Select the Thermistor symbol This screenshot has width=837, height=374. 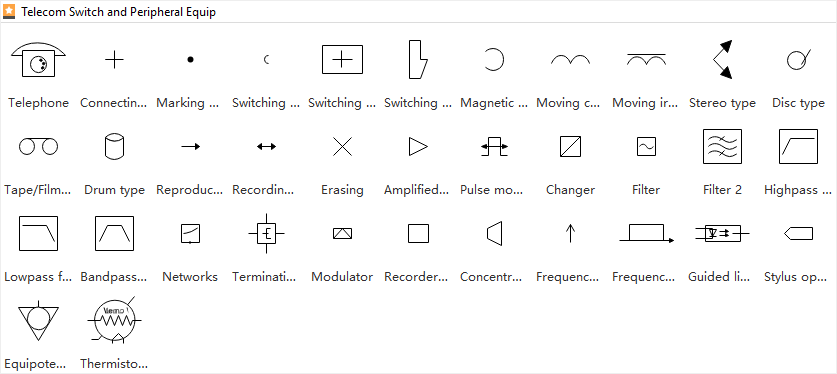pos(114,320)
